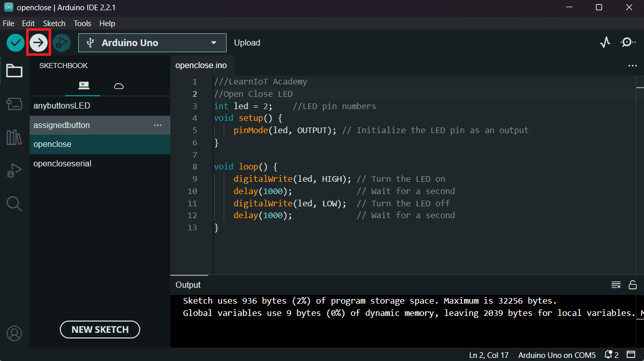The height and width of the screenshot is (361, 644).
Task: Open the File menu
Action: click(x=9, y=24)
